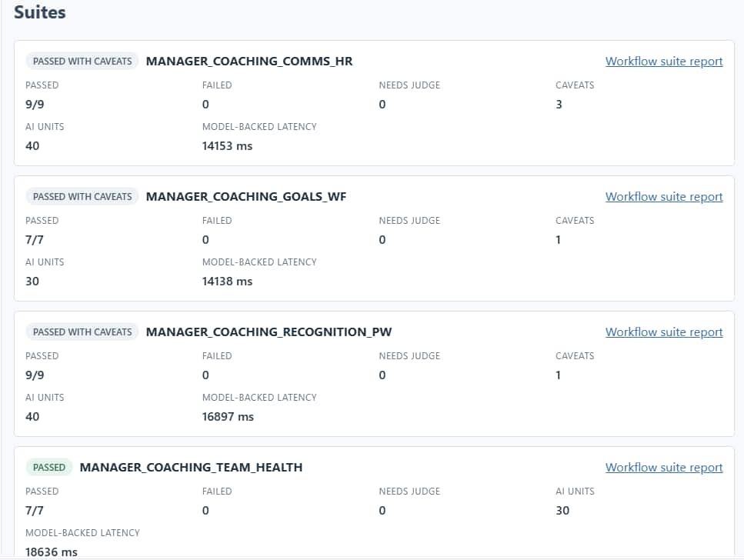
Task: Click PASSED WITH CAVEATS badge on RECOGNITION_PW suite
Action: coord(82,332)
